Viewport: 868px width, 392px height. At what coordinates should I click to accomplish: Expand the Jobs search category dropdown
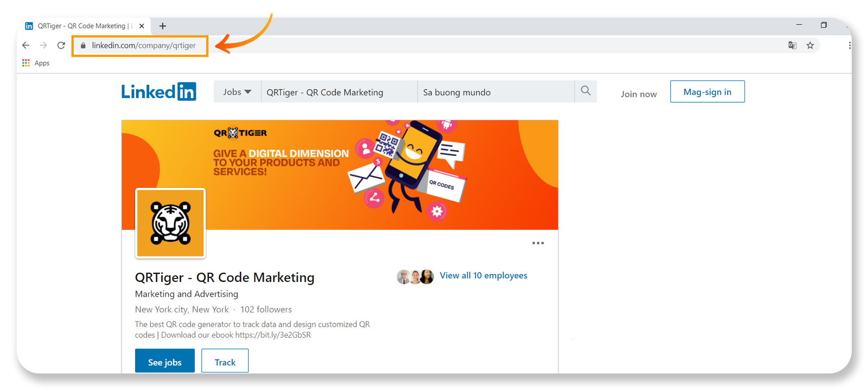click(x=237, y=92)
